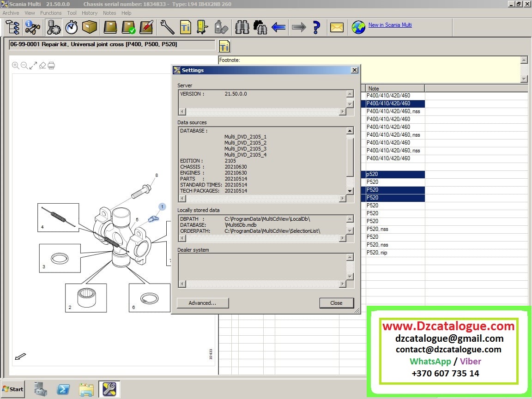Select detail box 2 showing needle bearing
This screenshot has width=532, height=399.
pyautogui.click(x=86, y=298)
